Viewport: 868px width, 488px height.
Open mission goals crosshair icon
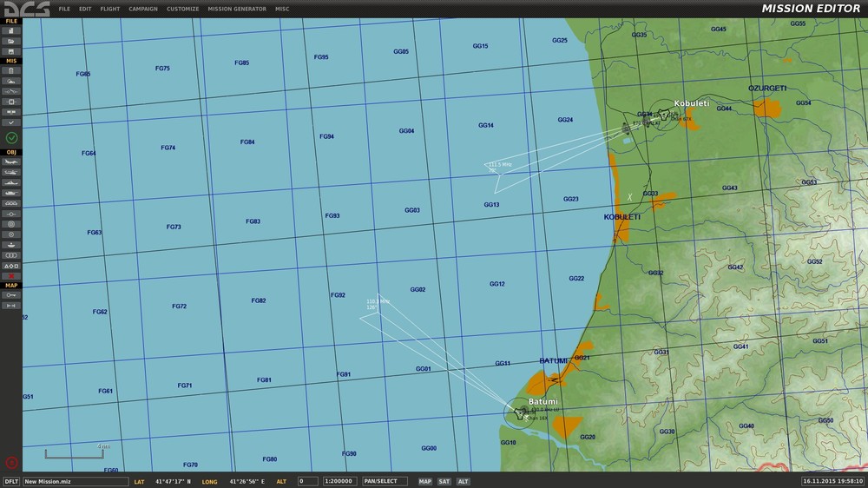11,102
